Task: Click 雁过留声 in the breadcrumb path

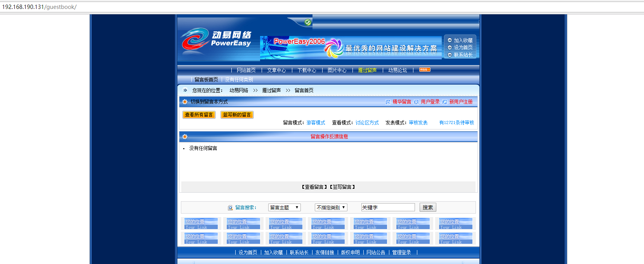Action: [x=271, y=90]
